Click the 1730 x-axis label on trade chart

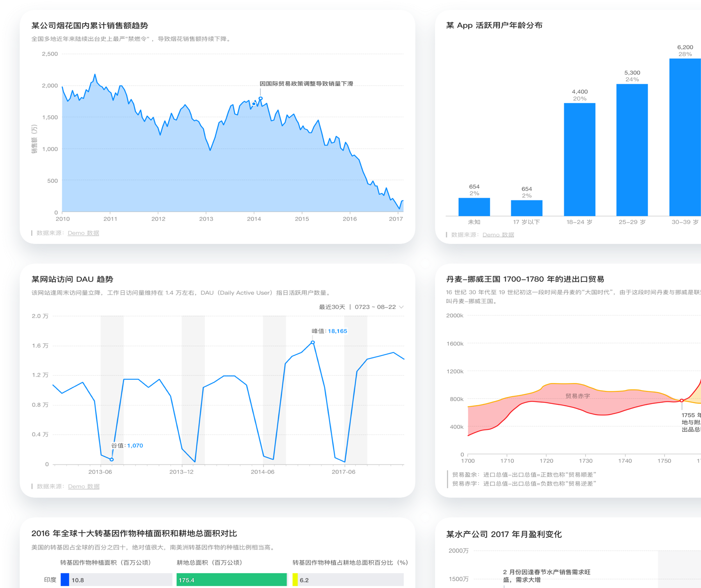coord(586,461)
